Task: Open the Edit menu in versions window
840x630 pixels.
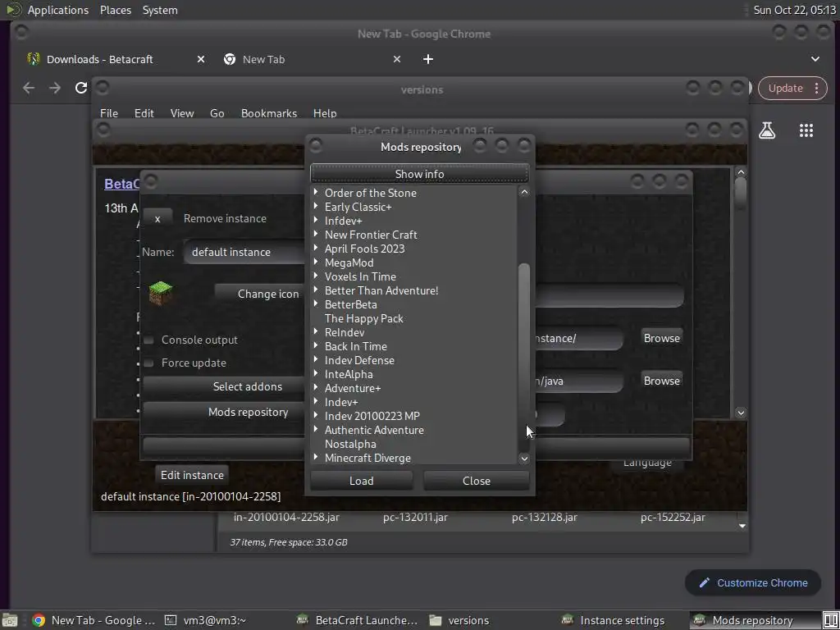Action: click(144, 113)
